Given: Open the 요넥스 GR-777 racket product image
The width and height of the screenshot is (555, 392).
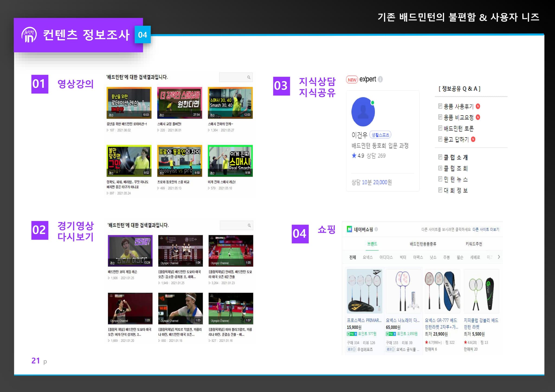Looking at the screenshot, I should click(x=443, y=291).
